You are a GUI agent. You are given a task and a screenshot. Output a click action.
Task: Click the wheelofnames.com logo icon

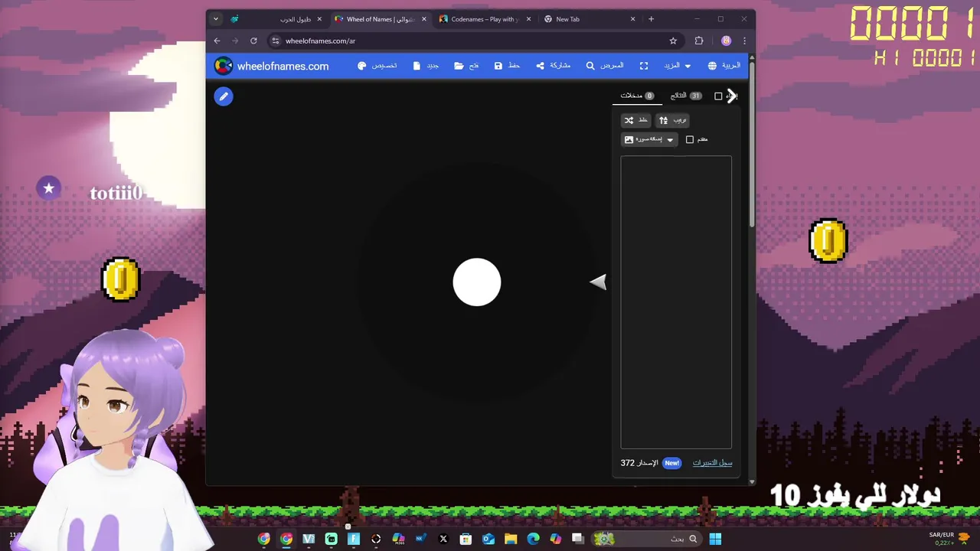[224, 66]
